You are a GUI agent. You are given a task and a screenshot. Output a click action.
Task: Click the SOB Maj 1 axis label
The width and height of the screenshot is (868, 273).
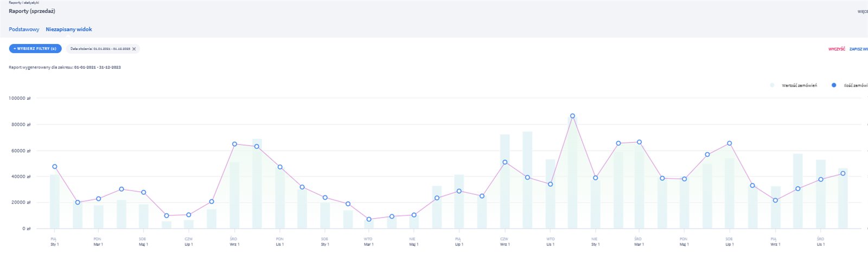[143, 242]
